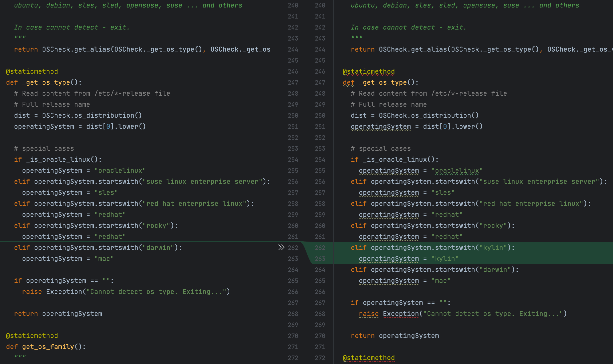Viewport: 613px width, 364px height.
Task: Click right gutter line number 263
Action: [x=320, y=259]
